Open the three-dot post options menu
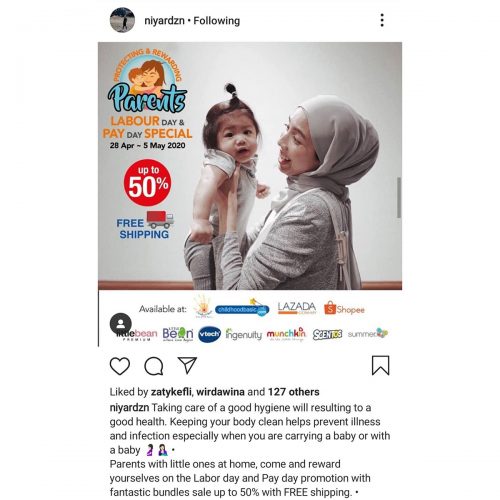This screenshot has width=500, height=500. tap(382, 20)
